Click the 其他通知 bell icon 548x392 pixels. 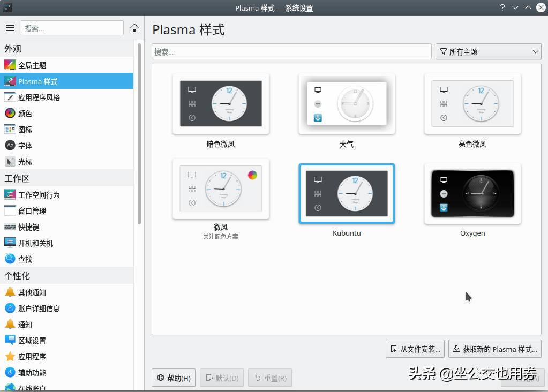10,292
